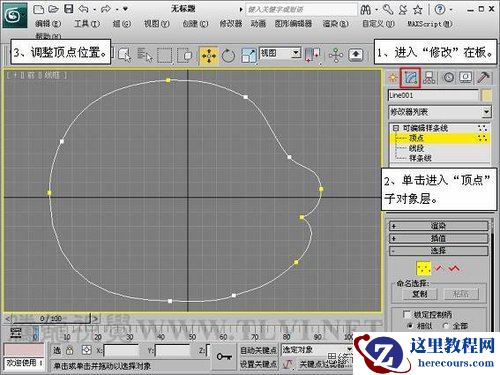Redo the action via forward arrow icon

(x=106, y=9)
